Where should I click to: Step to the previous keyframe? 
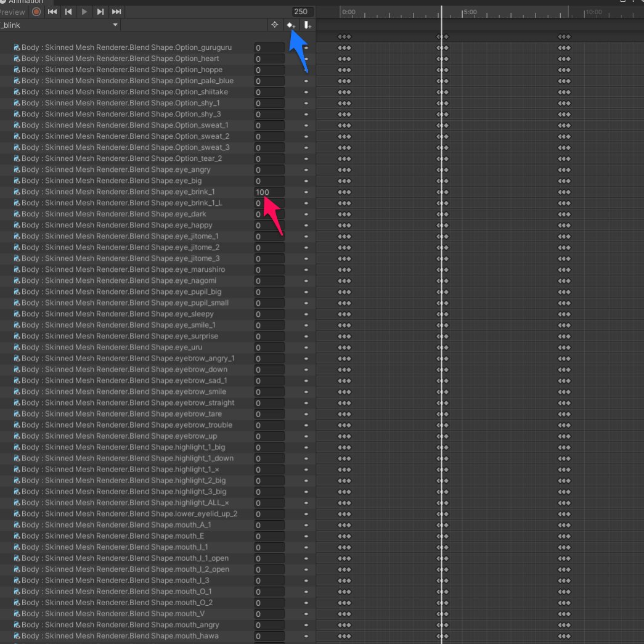point(68,12)
